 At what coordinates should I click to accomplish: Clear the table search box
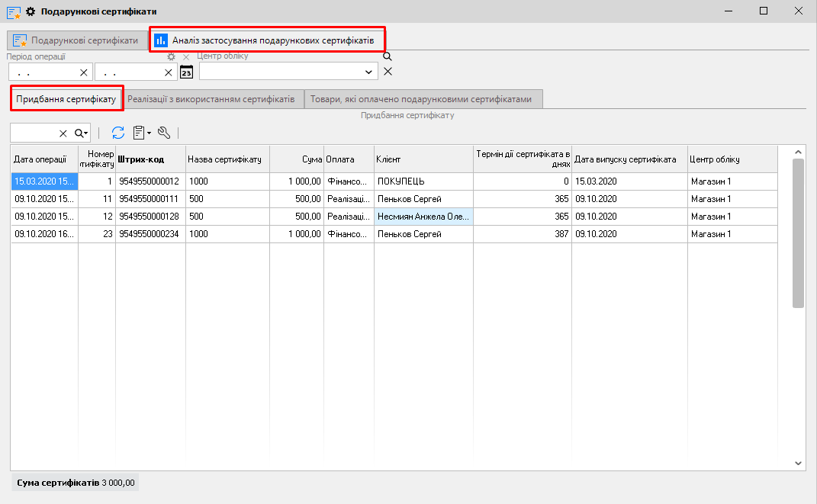pos(63,133)
